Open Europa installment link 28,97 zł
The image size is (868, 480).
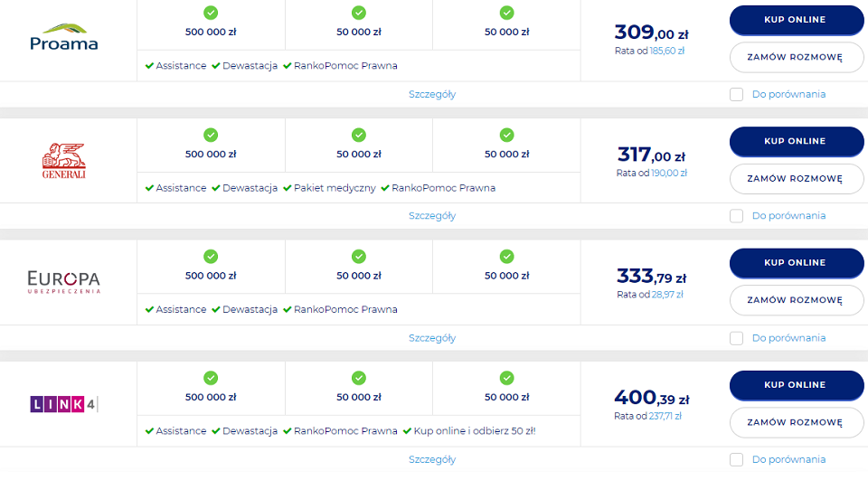click(667, 295)
